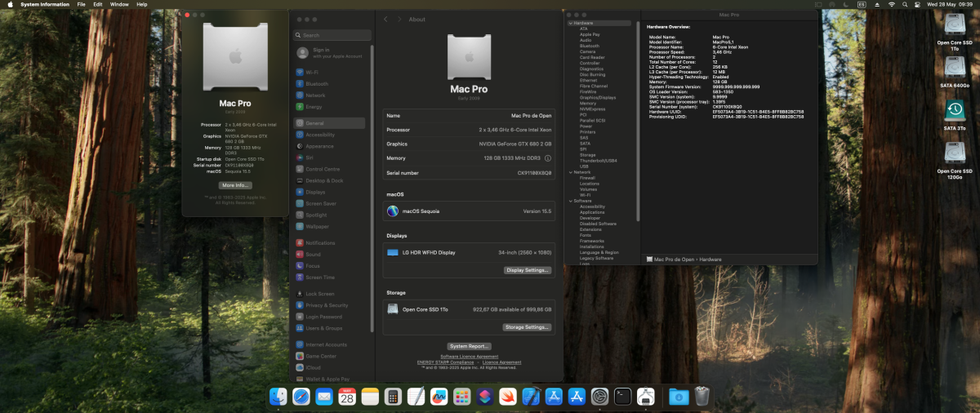Select Firewall under Network tree

point(588,178)
